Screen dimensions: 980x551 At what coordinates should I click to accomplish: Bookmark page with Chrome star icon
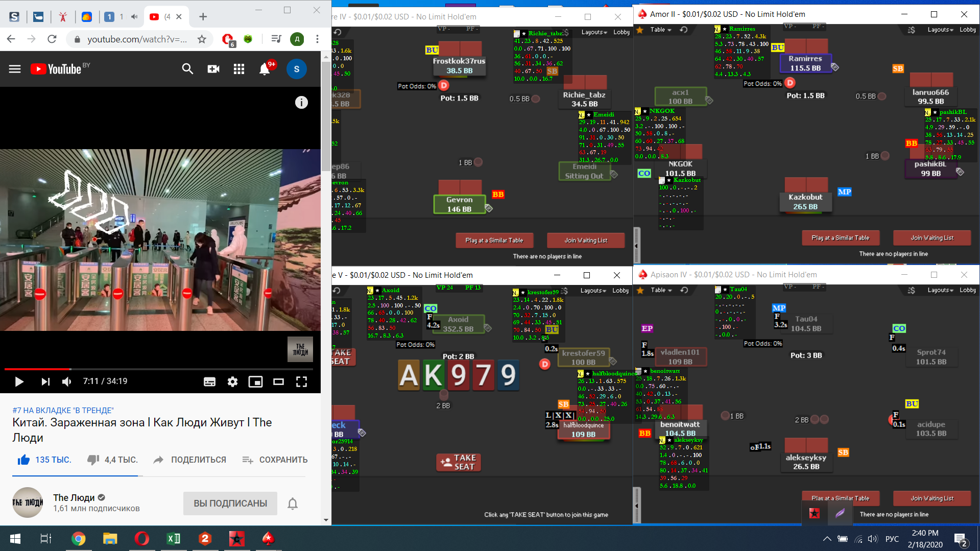[x=202, y=39]
